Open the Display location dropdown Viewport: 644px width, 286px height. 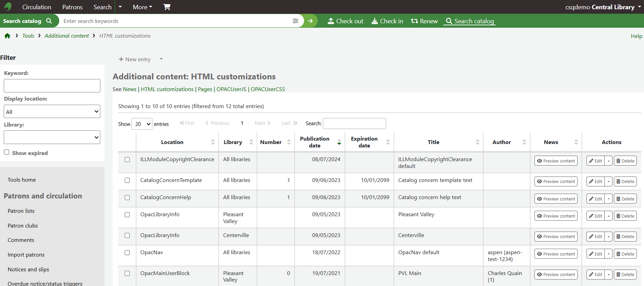(52, 112)
